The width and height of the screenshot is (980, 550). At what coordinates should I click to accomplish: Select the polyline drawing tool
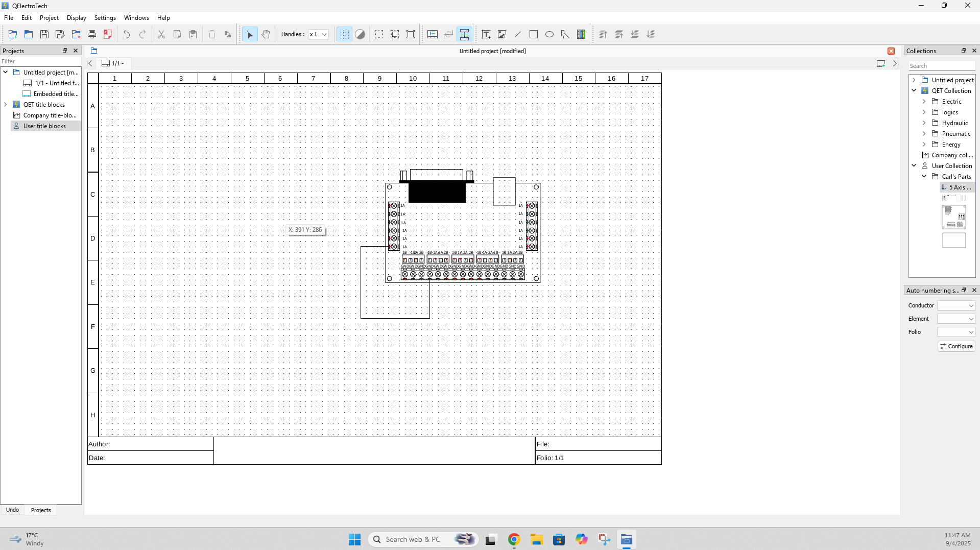point(565,35)
